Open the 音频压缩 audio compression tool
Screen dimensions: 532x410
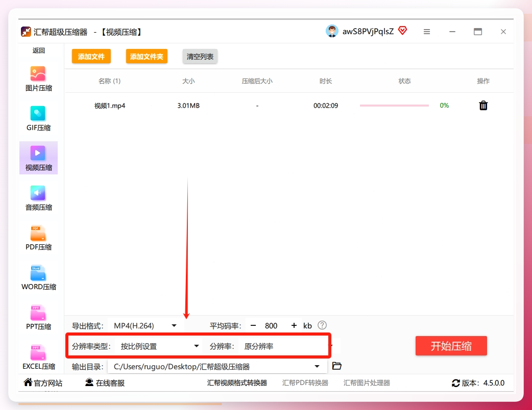pos(38,198)
